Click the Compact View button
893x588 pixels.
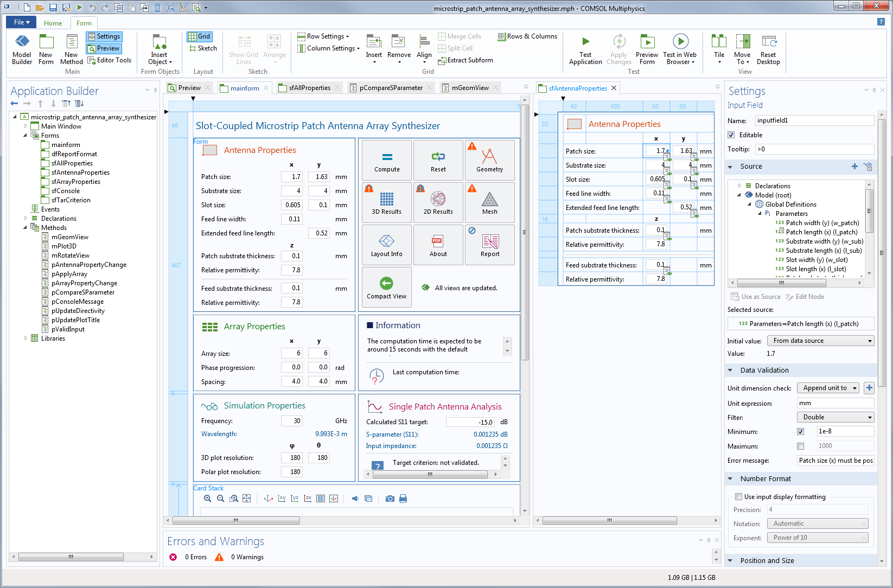click(387, 287)
